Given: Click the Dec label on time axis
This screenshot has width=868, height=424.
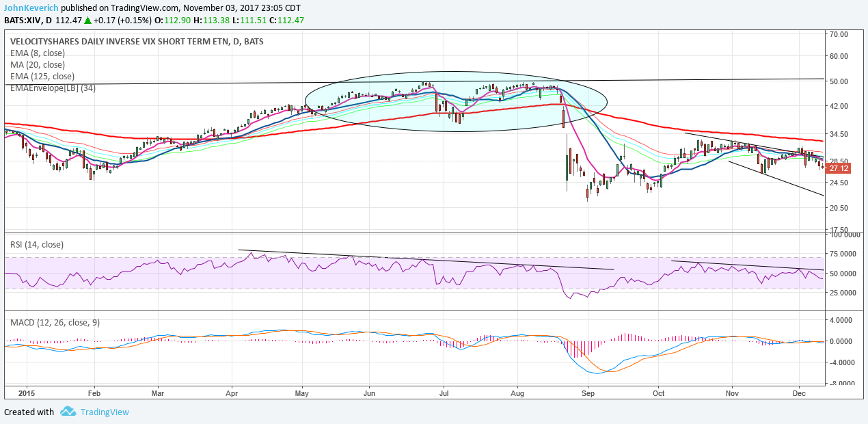Looking at the screenshot, I should pyautogui.click(x=800, y=393).
